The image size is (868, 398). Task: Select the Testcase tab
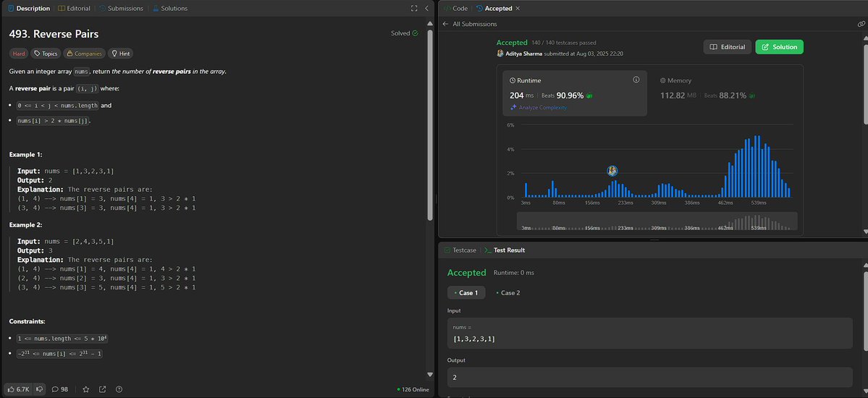coord(460,250)
